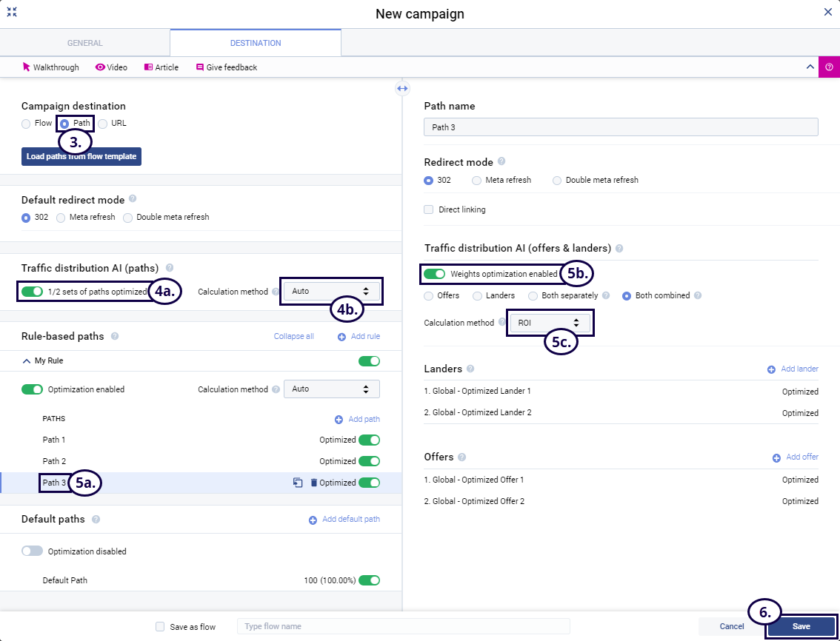Click the panel resize arrows handle
The image size is (840, 641).
(402, 88)
